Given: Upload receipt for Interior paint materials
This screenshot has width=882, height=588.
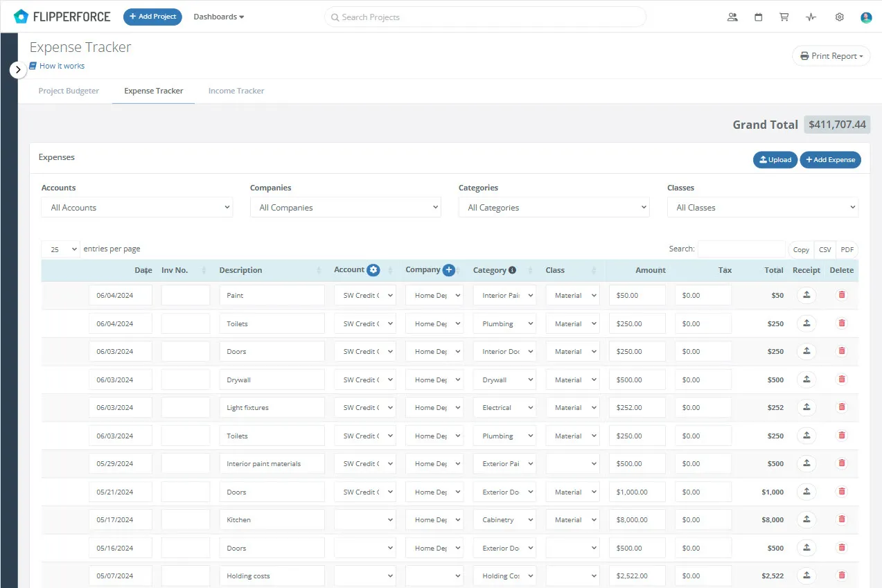Looking at the screenshot, I should click(x=806, y=463).
